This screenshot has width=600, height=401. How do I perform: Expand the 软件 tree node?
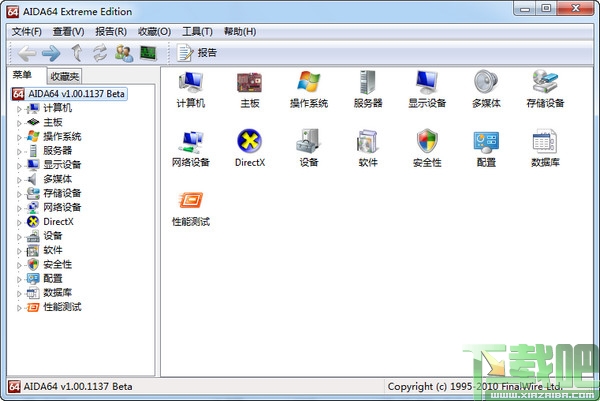click(x=19, y=251)
